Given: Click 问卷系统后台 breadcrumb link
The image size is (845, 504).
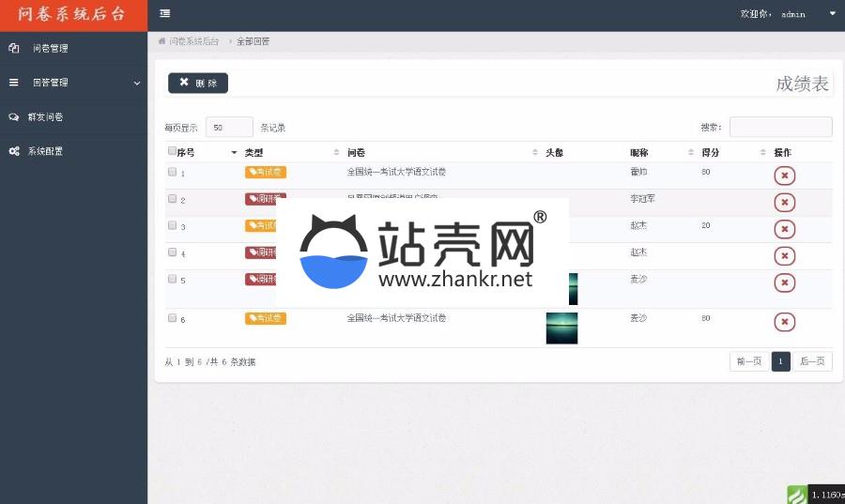Looking at the screenshot, I should [x=194, y=41].
